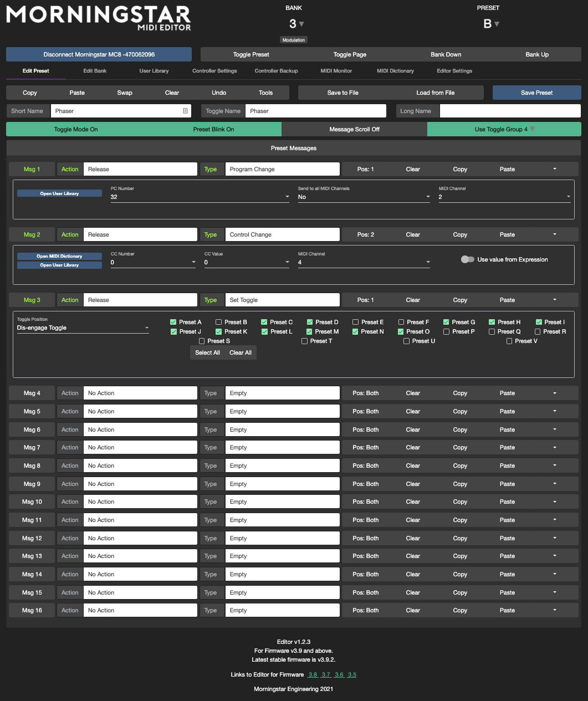Image resolution: width=588 pixels, height=701 pixels.
Task: Click the Long Name input field
Action: click(x=510, y=111)
